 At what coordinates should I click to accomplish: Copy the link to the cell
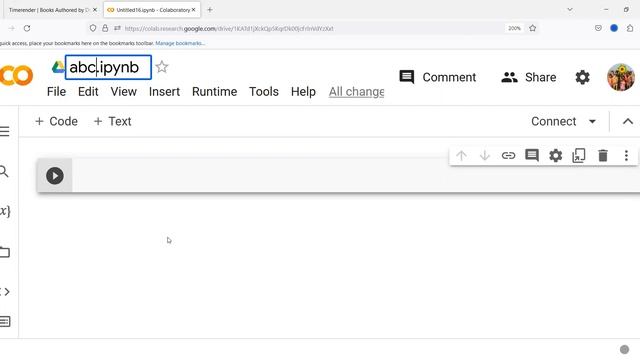pos(508,156)
